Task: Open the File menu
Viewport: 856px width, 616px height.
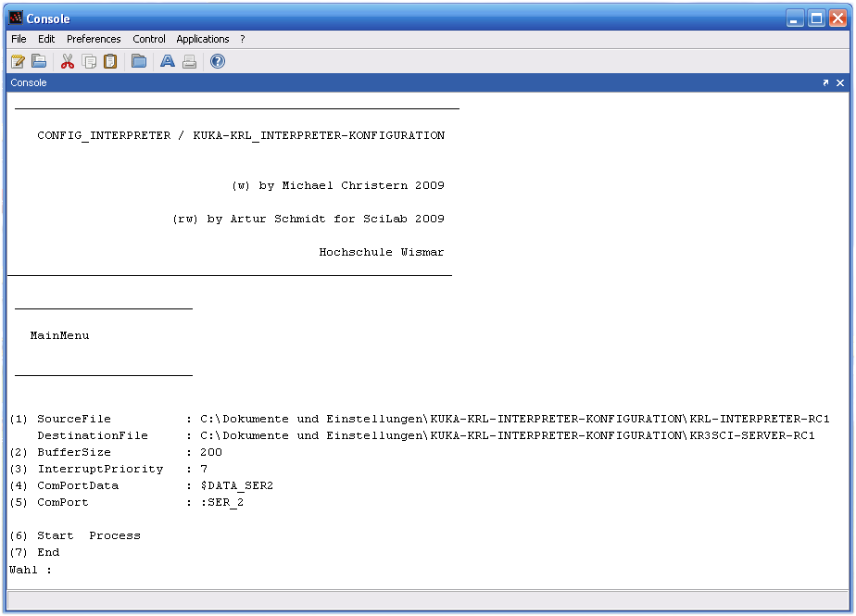Action: pos(18,39)
